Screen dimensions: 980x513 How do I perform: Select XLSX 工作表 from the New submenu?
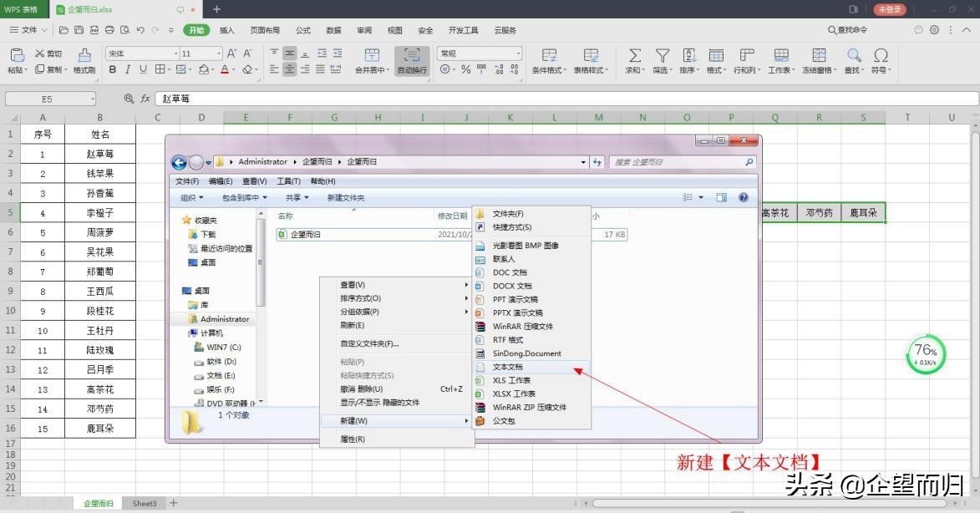531,394
